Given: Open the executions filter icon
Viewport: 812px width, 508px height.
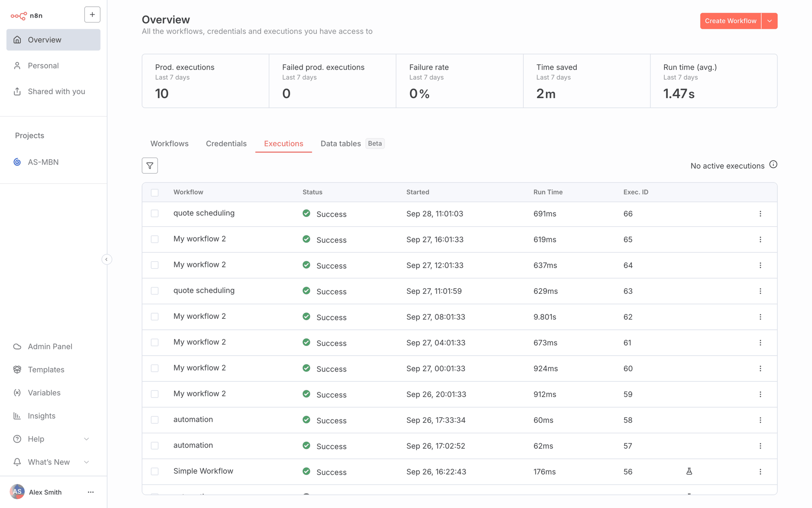Looking at the screenshot, I should pyautogui.click(x=150, y=166).
